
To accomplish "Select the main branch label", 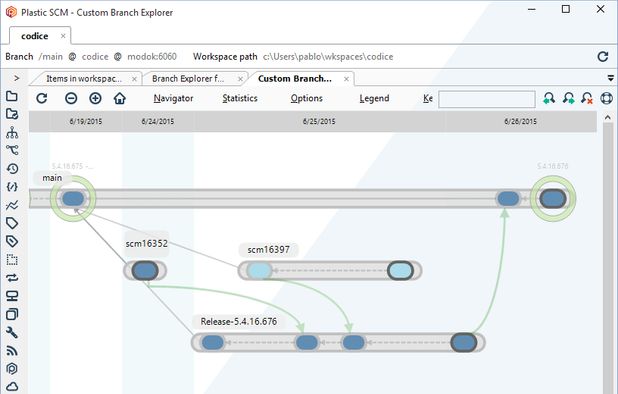I will [52, 178].
